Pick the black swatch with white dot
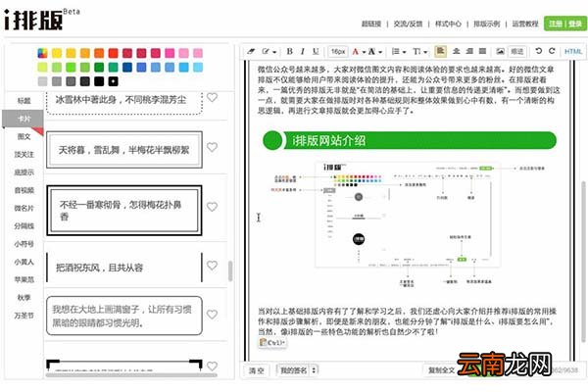 pos(114,81)
